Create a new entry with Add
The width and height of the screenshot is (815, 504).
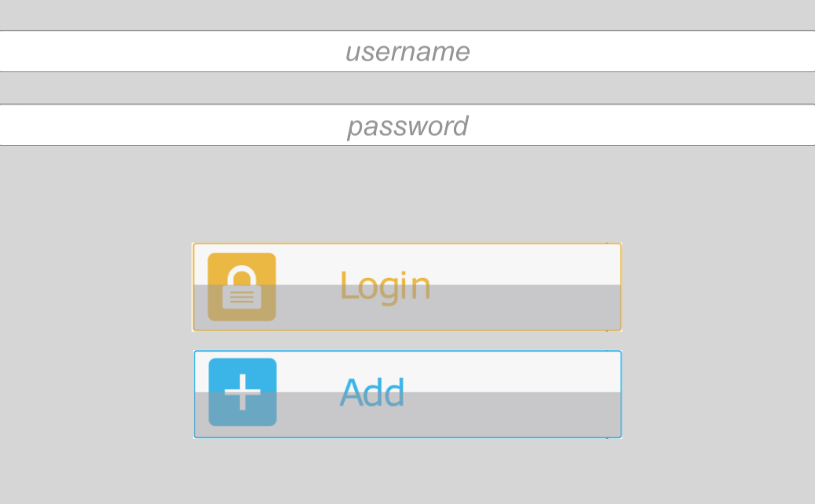tap(407, 394)
